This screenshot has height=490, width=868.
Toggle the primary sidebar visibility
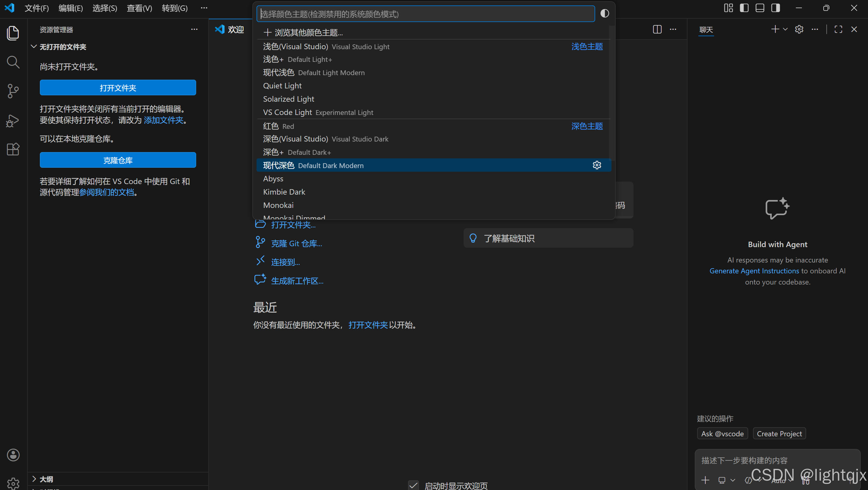744,8
